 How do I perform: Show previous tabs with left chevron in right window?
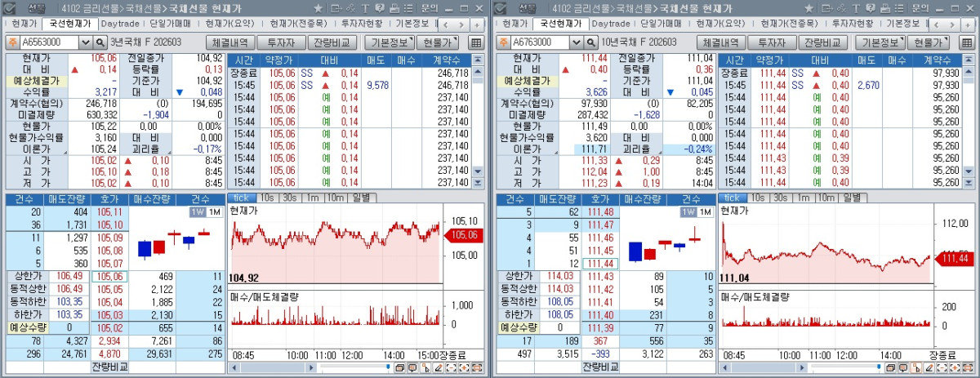click(936, 25)
